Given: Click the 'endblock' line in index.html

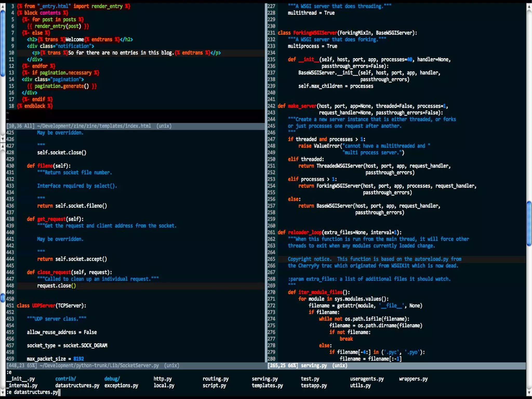Looking at the screenshot, I should pos(35,106).
